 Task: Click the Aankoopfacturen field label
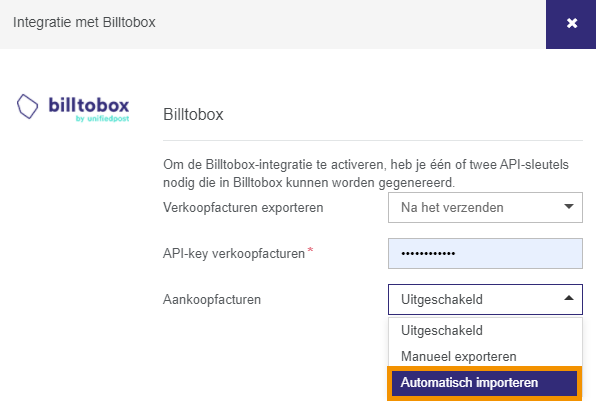click(x=212, y=300)
